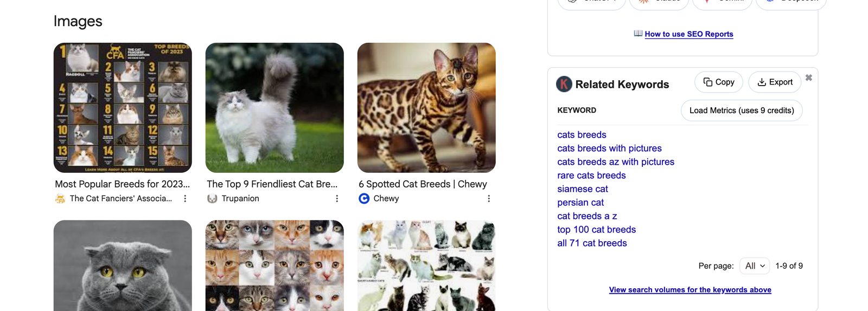Screen dimensions: 868x311
Task: Open options menu for Cat Fanciers' result
Action: click(185, 199)
